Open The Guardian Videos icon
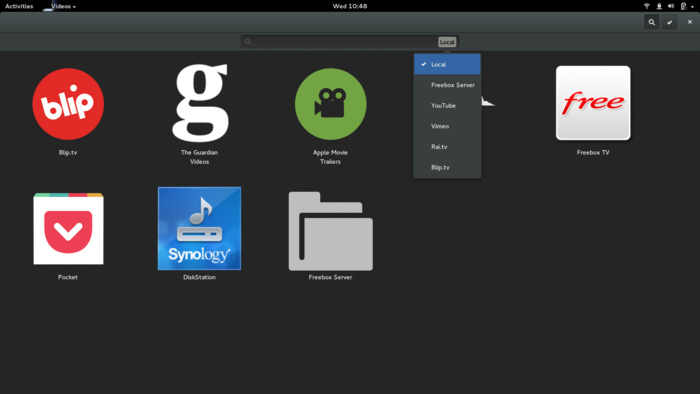This screenshot has height=394, width=700. 200,103
